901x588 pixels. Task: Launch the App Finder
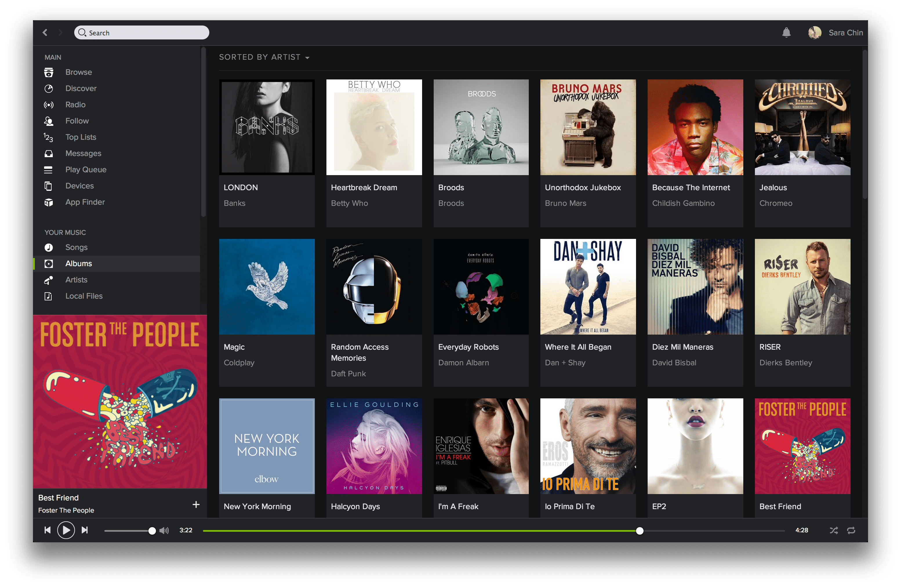point(85,202)
